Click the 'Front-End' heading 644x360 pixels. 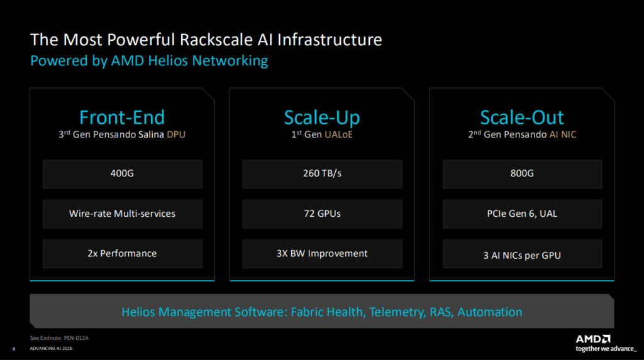pyautogui.click(x=122, y=117)
